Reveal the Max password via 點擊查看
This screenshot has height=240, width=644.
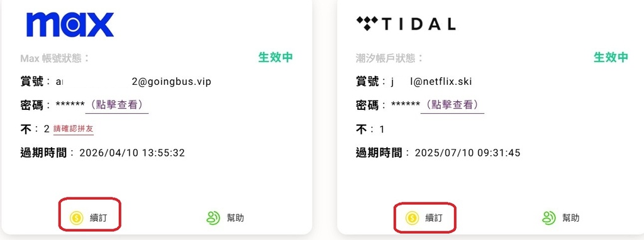pyautogui.click(x=117, y=105)
